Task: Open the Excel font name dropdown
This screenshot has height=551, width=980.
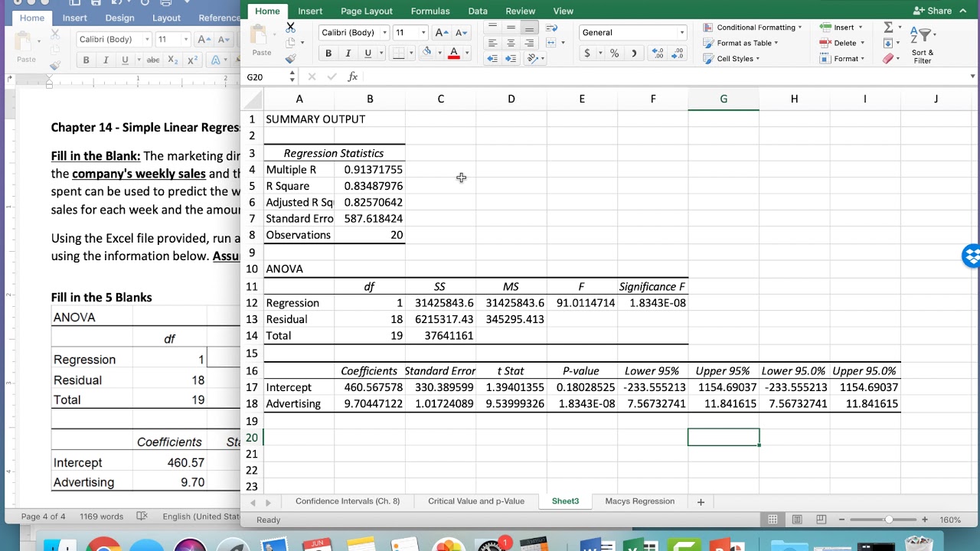Action: 384,33
